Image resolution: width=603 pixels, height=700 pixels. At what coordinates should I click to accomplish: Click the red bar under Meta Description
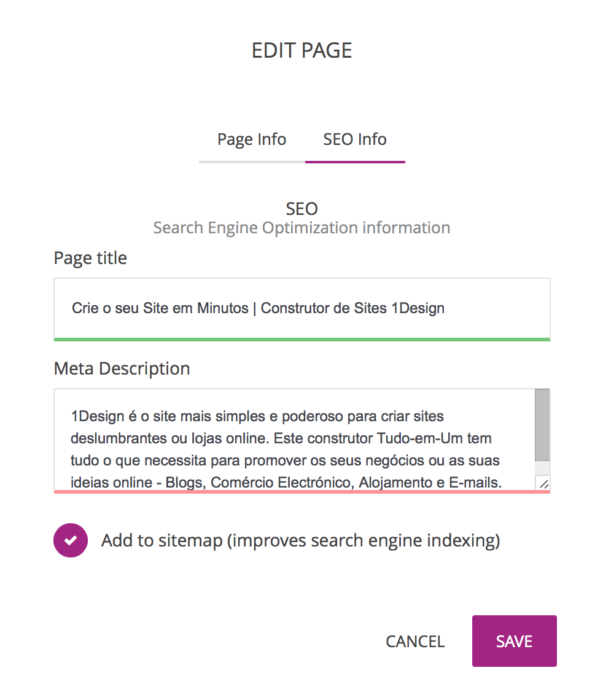pyautogui.click(x=301, y=492)
